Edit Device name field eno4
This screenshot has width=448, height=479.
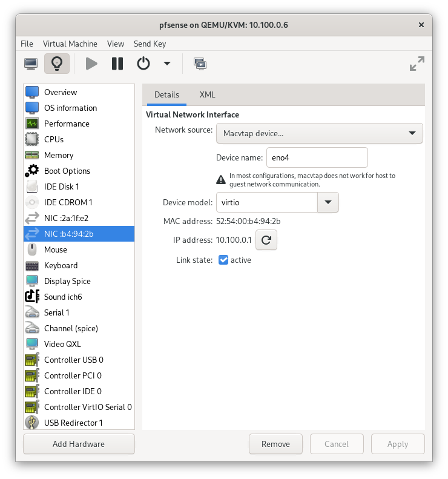click(317, 157)
